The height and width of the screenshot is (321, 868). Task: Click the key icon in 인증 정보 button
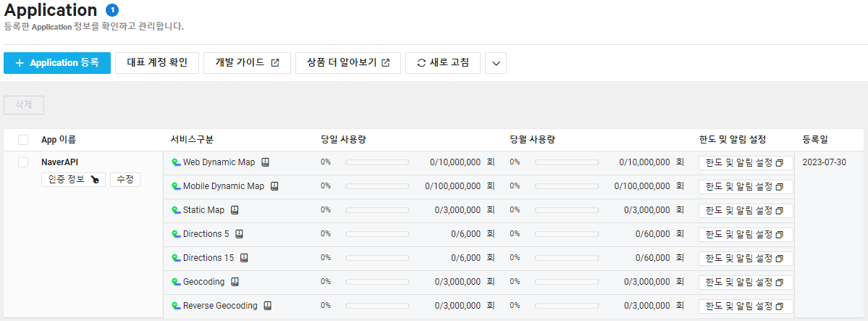(x=96, y=180)
